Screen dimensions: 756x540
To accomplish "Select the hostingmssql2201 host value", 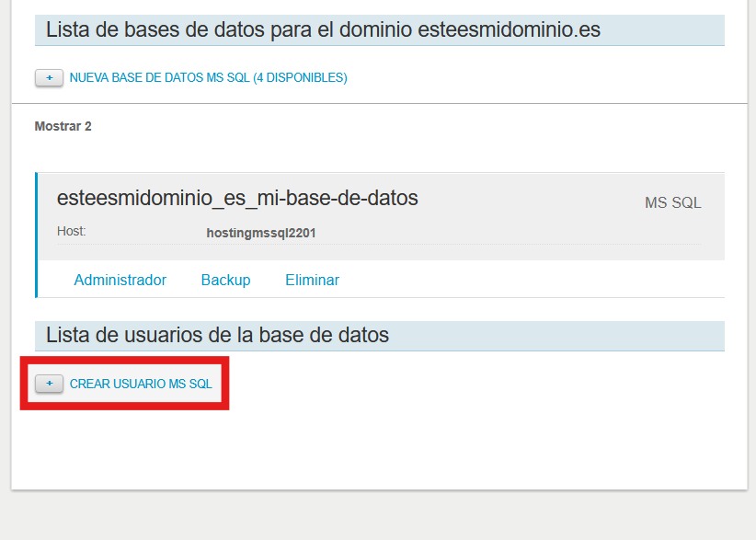I will point(261,233).
